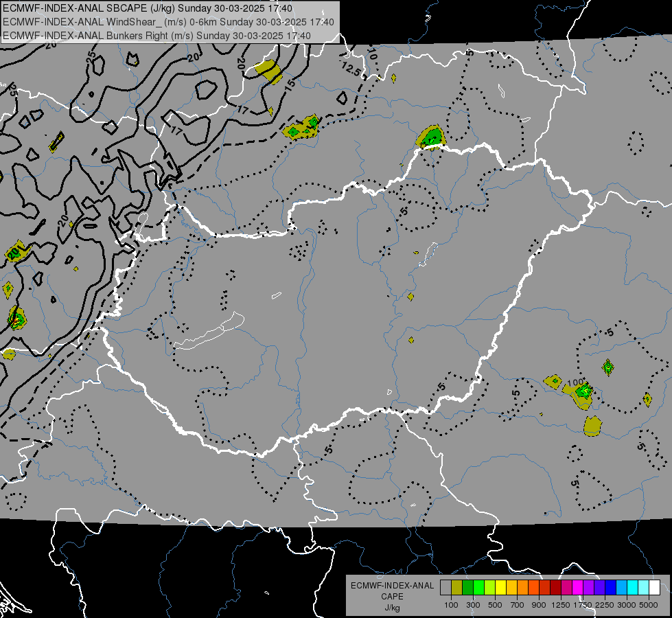The image size is (672, 618).
Task: Click the ECMWF-INDEX-ANAL label in the legend box
Action: (392, 586)
